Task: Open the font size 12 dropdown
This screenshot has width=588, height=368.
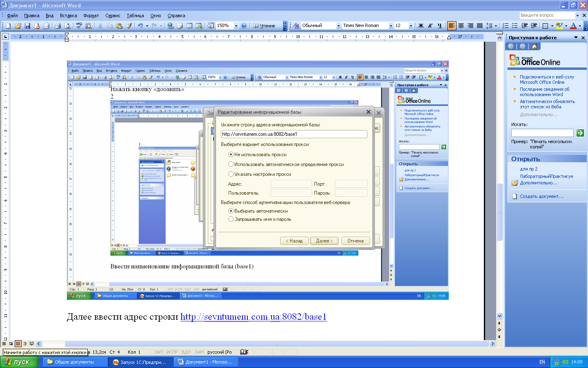Action: 411,26
